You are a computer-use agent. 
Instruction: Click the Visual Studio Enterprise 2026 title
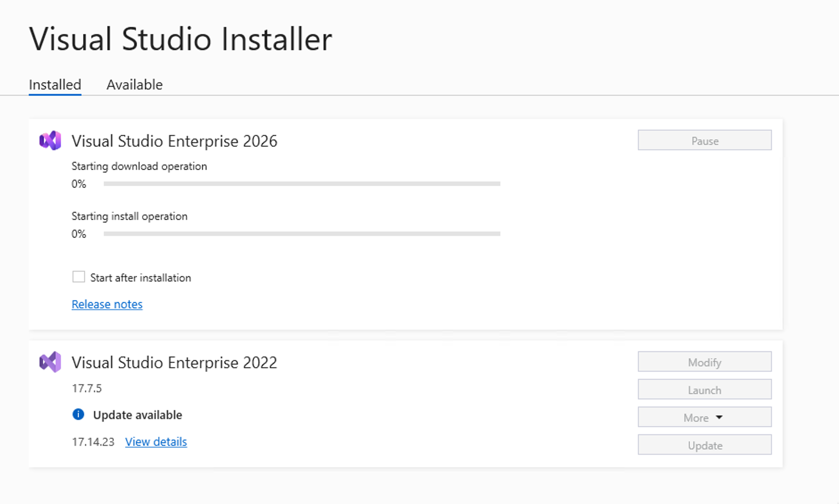(x=174, y=141)
